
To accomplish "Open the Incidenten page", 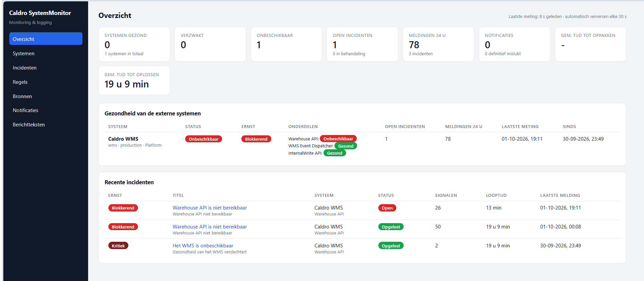I will pyautogui.click(x=46, y=68).
